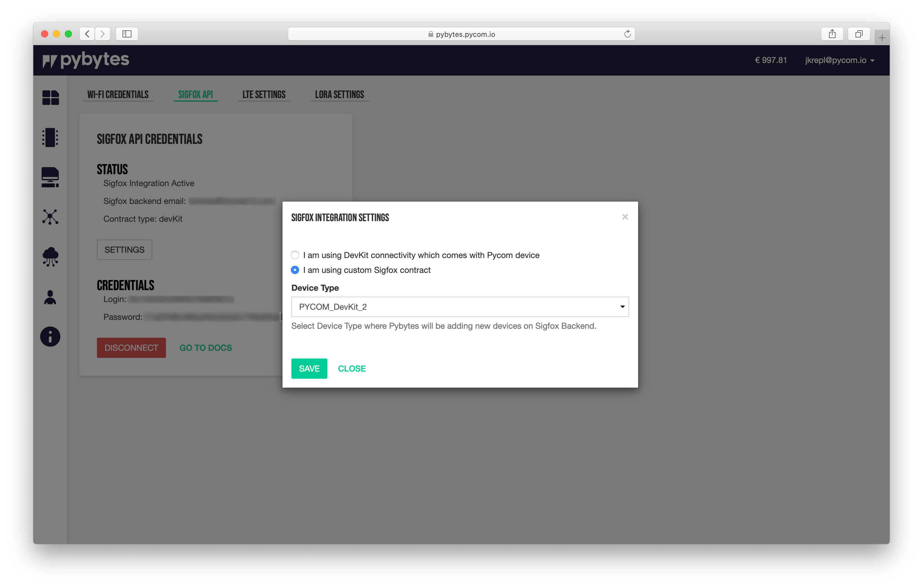This screenshot has width=923, height=588.
Task: Open the user profile sidebar icon
Action: [x=50, y=297]
